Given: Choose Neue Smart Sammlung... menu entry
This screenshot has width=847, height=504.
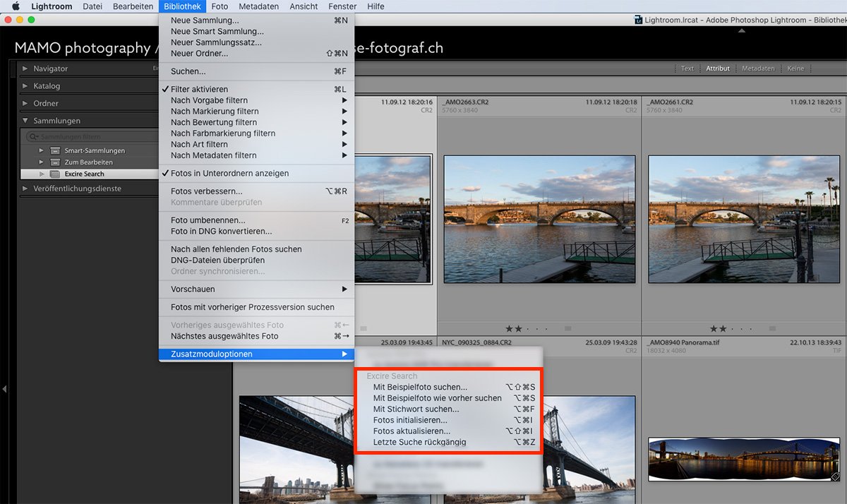Looking at the screenshot, I should click(257, 32).
